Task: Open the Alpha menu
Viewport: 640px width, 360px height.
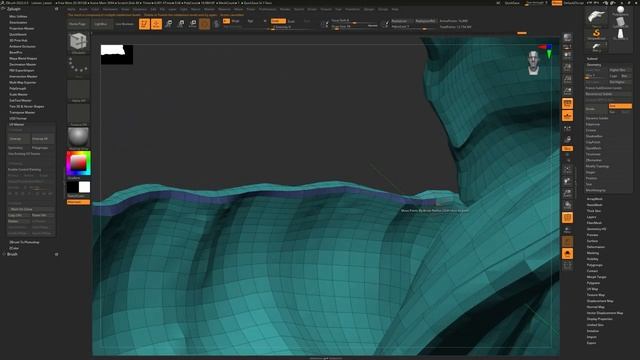Action: 71,9
